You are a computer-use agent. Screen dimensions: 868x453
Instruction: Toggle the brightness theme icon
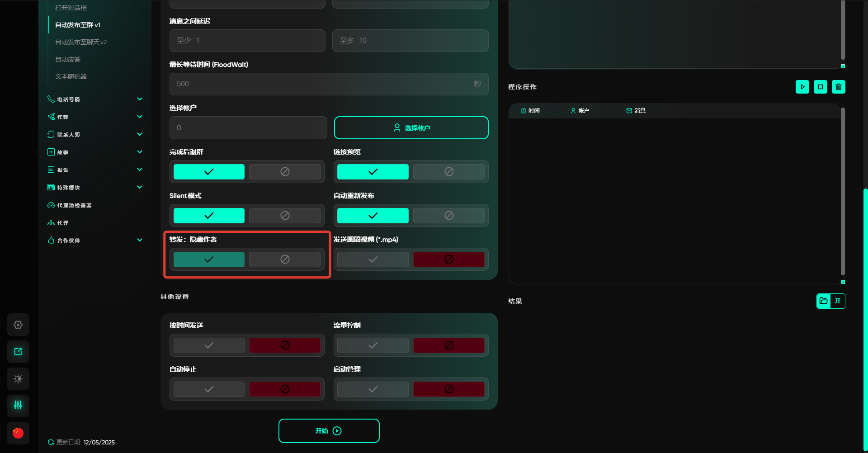click(x=18, y=379)
